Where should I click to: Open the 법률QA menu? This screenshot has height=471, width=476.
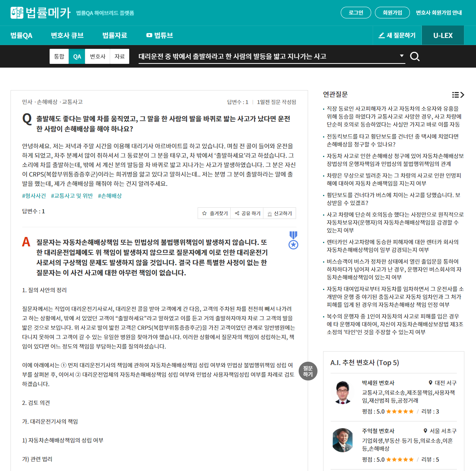pyautogui.click(x=21, y=35)
